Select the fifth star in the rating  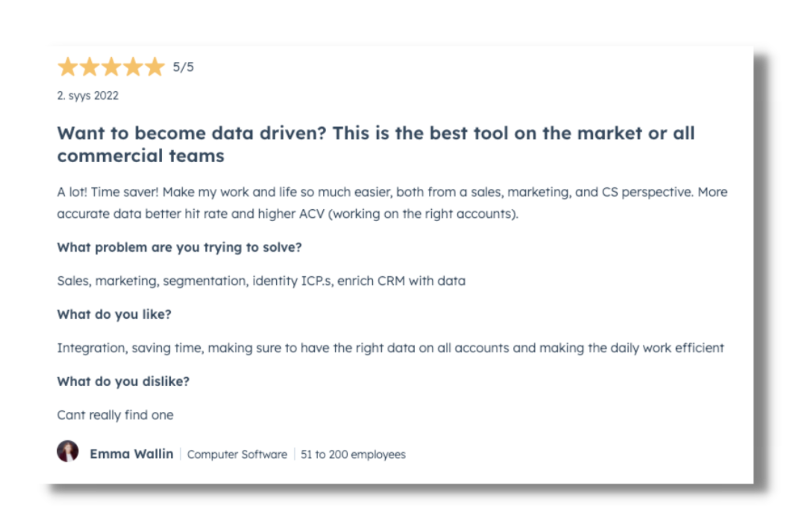155,67
